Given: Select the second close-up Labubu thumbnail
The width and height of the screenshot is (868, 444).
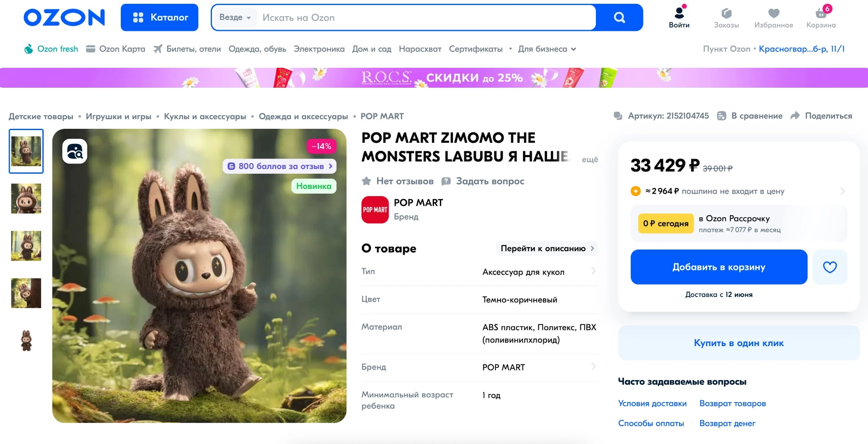Looking at the screenshot, I should (26, 198).
